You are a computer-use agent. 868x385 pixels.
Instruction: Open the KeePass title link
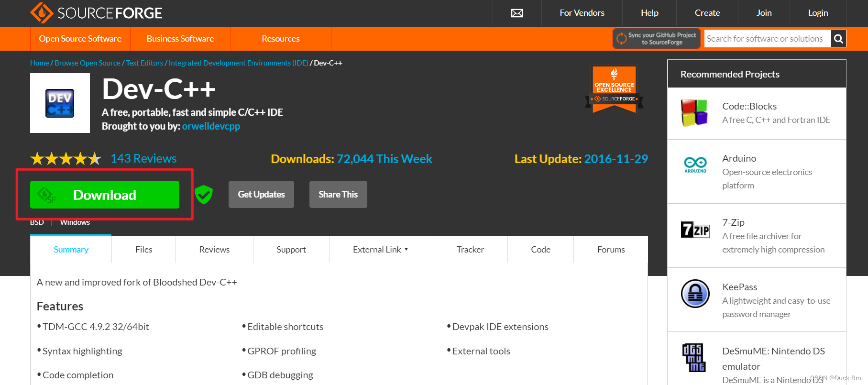(x=739, y=287)
